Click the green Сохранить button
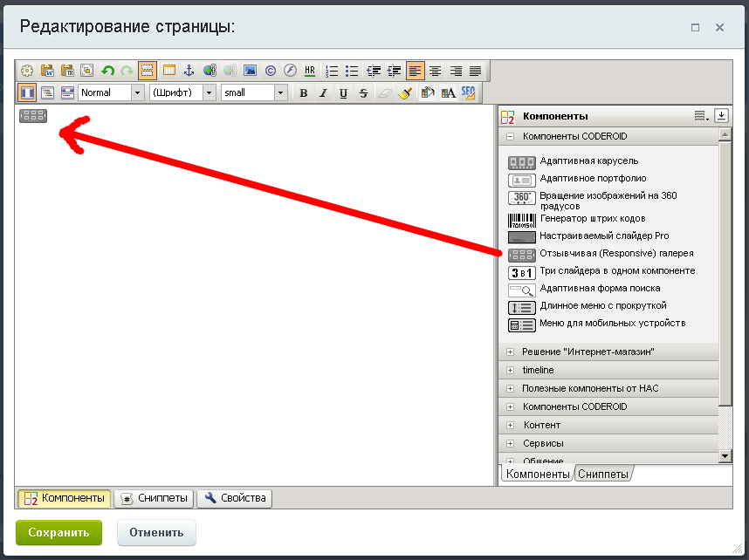This screenshot has width=749, height=560. pos(58,532)
